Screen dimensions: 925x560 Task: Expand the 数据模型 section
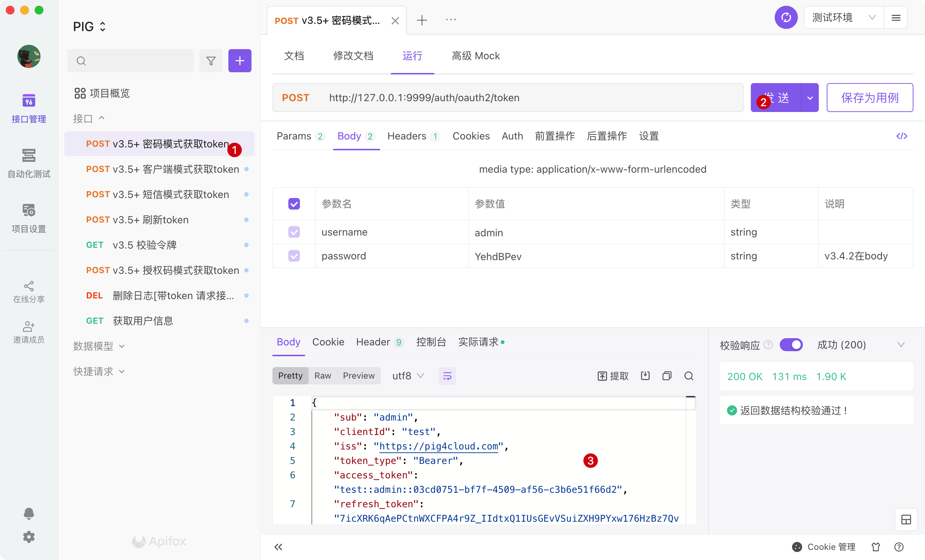point(99,346)
